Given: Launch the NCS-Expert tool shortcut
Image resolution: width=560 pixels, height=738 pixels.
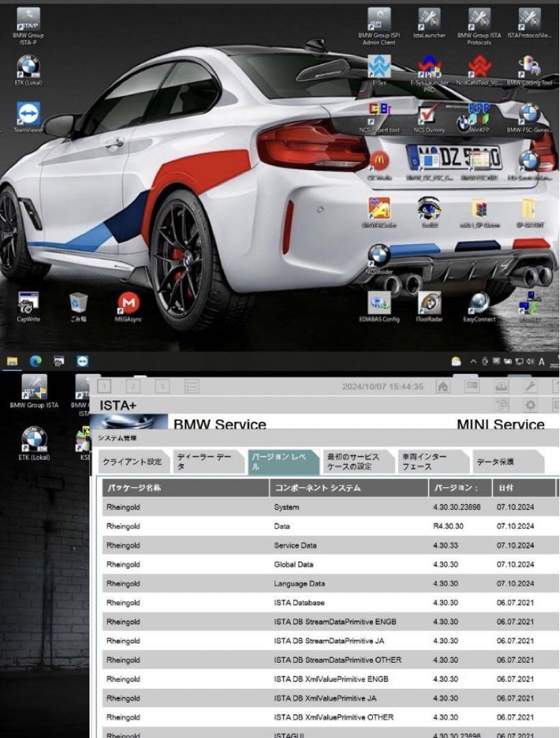Looking at the screenshot, I should coord(379,118).
